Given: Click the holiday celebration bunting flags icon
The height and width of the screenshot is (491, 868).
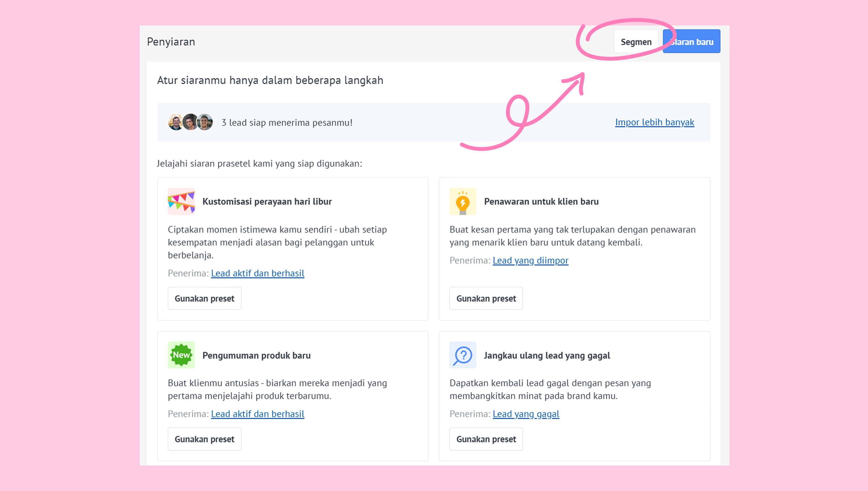Looking at the screenshot, I should [181, 201].
